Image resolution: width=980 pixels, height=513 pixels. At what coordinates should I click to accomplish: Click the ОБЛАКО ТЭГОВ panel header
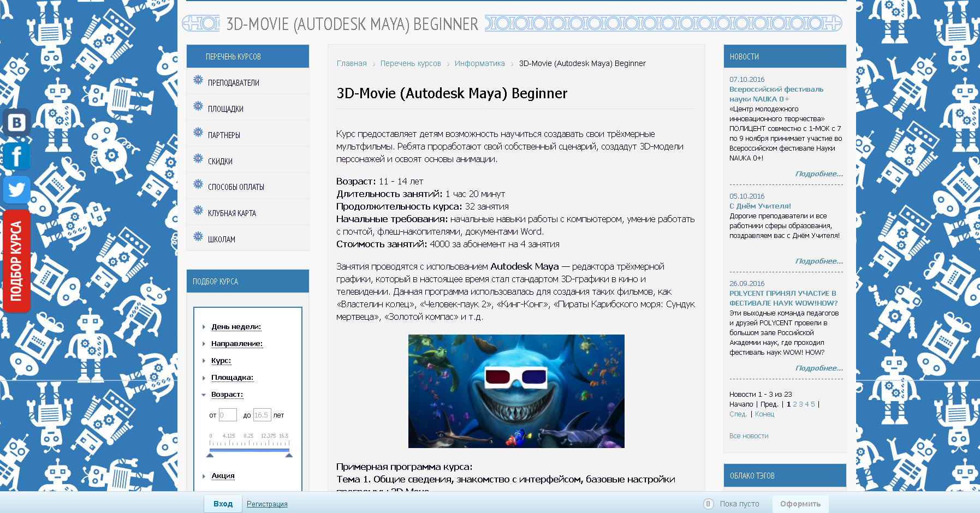[x=785, y=476]
